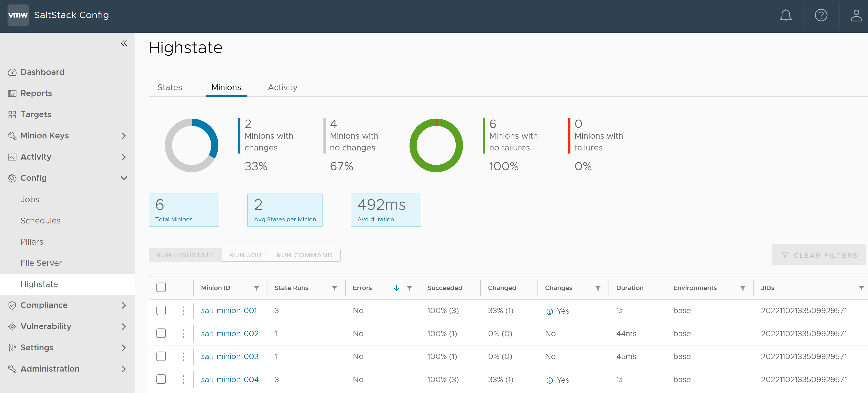Select the checkbox for salt-minion-001
868x393 pixels.
[x=161, y=310]
